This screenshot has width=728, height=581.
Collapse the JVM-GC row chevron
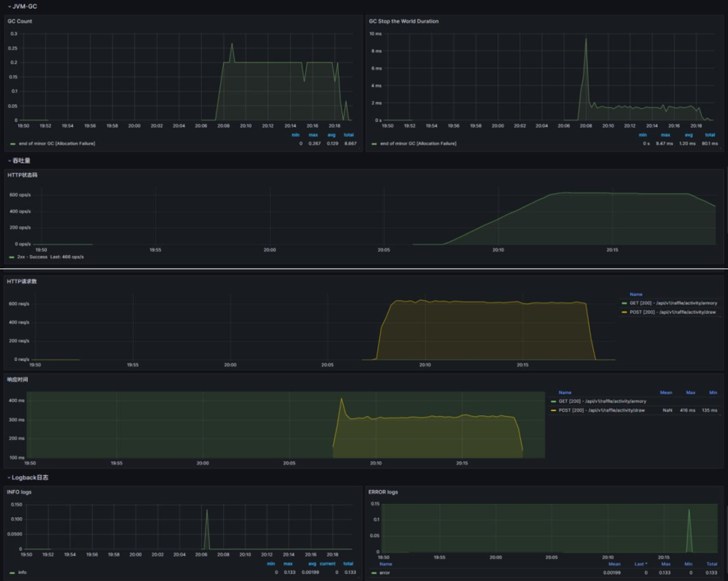pos(10,7)
